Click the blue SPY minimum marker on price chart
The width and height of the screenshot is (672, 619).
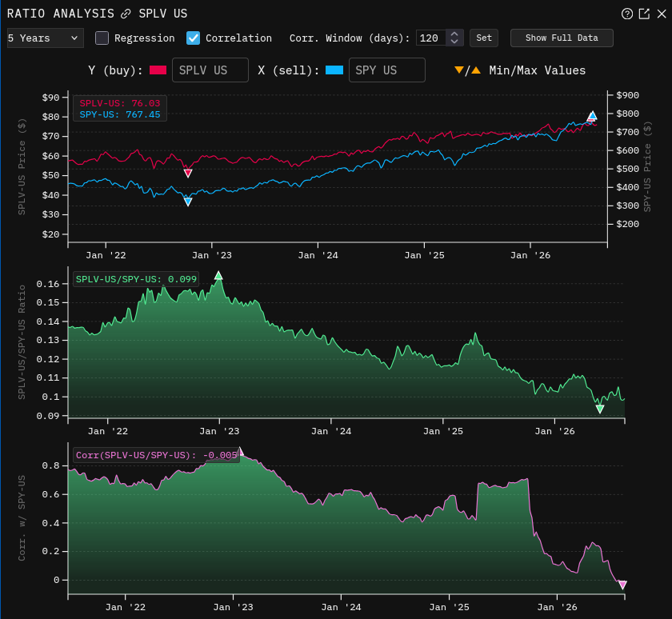[x=188, y=202]
